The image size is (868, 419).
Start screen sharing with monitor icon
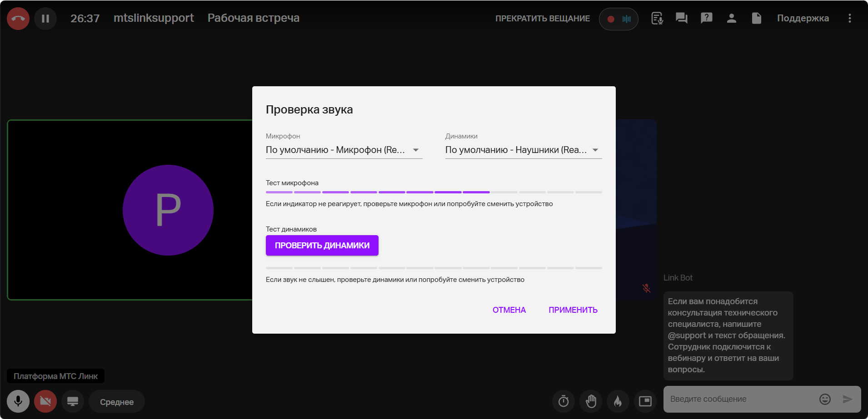click(73, 401)
